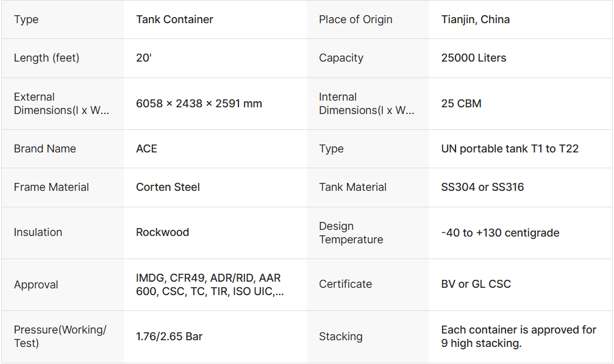Screen dimensions: 614x364
Task: Click the "1.76/2.65 Bar" pressure value
Action: [169, 337]
